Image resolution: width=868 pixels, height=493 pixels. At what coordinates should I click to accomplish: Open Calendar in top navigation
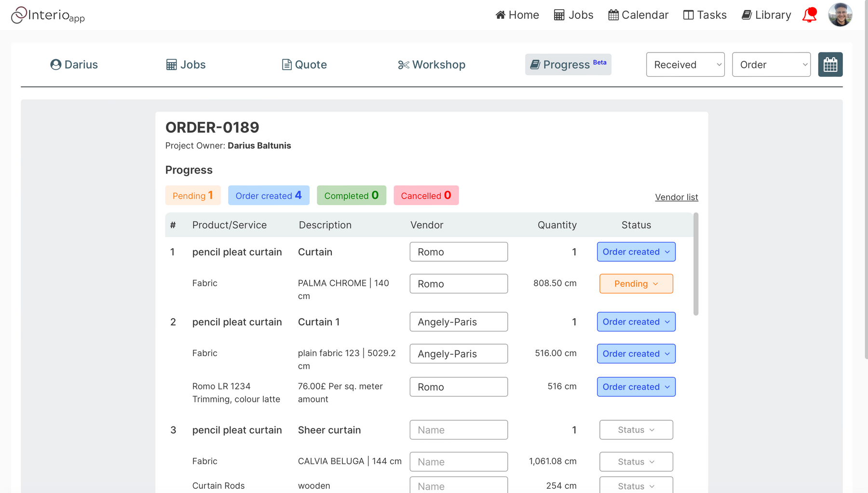pyautogui.click(x=638, y=15)
